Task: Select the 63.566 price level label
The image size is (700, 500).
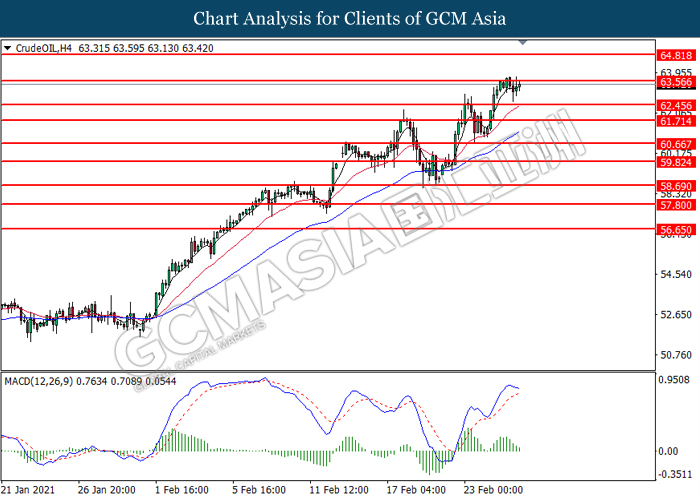Action: point(676,82)
